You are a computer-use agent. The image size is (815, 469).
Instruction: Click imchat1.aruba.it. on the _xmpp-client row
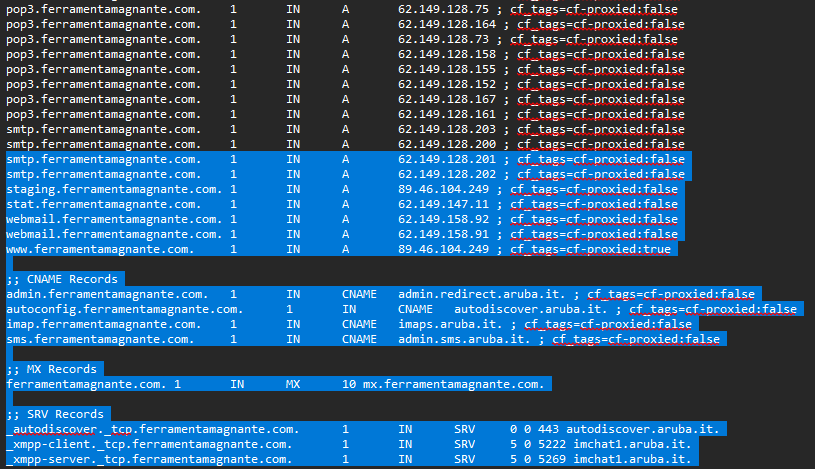[x=633, y=445]
